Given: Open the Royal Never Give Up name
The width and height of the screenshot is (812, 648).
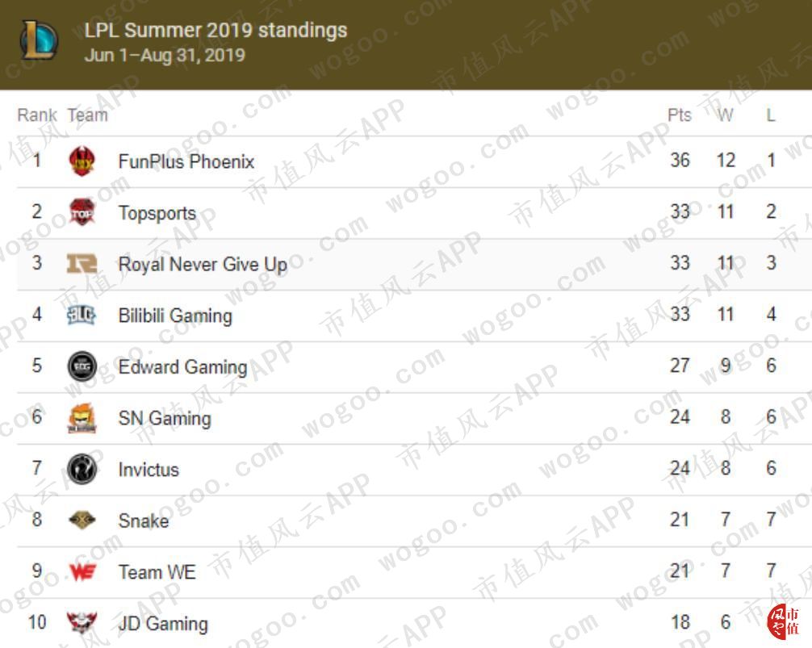Looking at the screenshot, I should [x=203, y=264].
